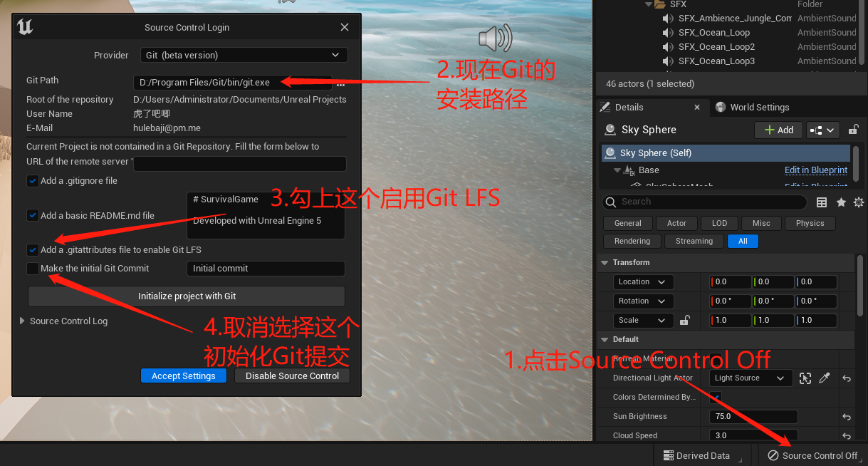Click the Unreal Engine logo in the login dialog

point(25,27)
